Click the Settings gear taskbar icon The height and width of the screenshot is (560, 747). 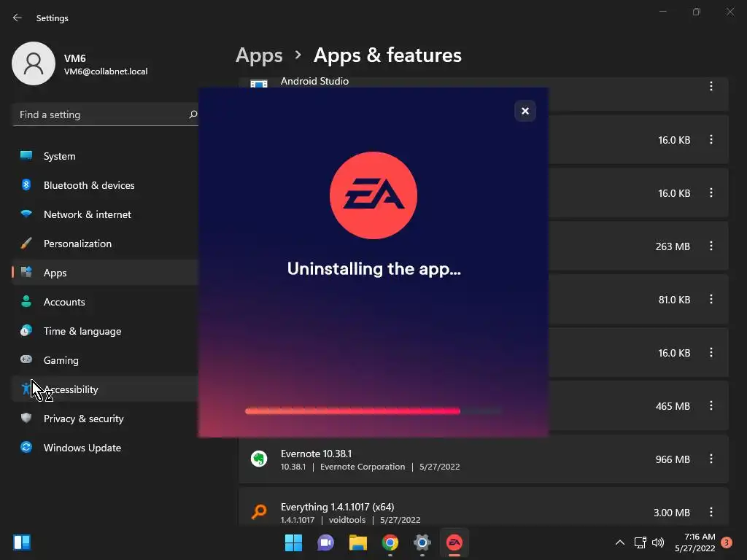422,542
